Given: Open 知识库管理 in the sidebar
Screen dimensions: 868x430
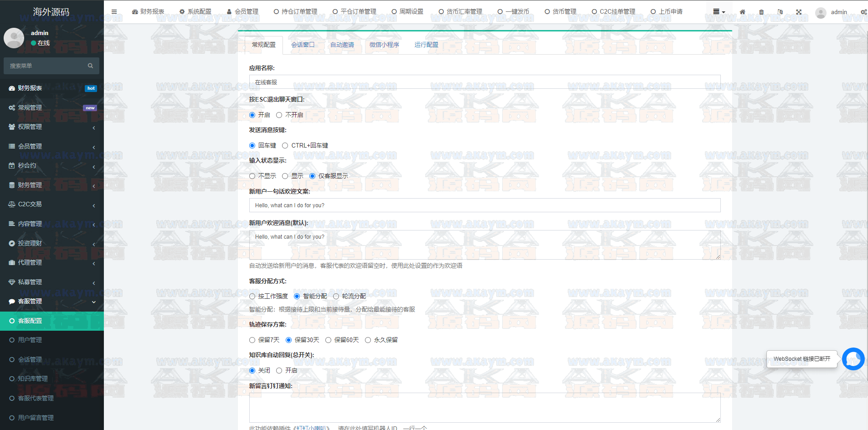Looking at the screenshot, I should (33, 379).
